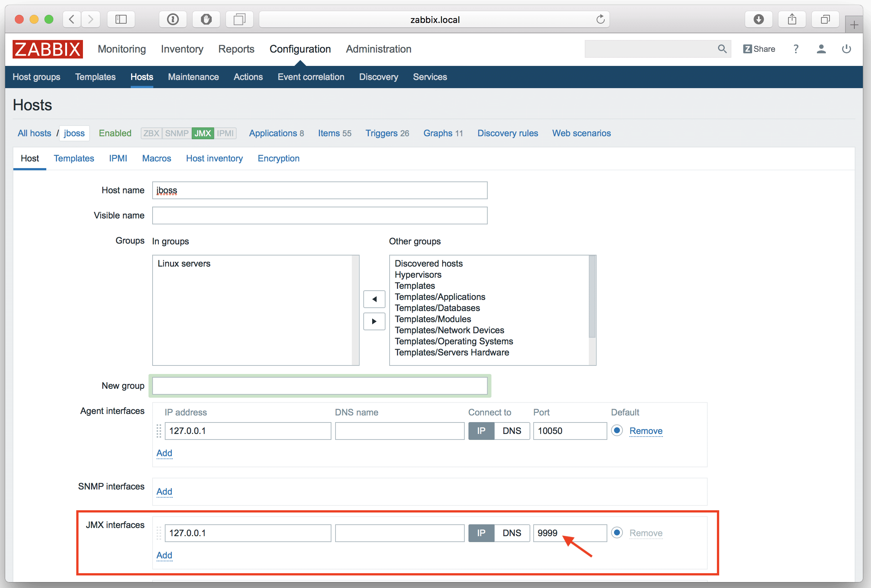Select Linux servers in In groups list

(184, 264)
